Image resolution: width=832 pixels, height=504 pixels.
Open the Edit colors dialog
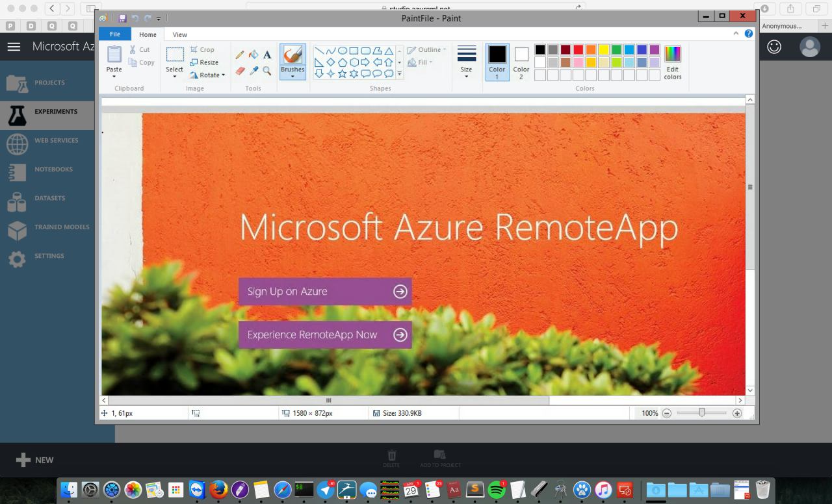point(673,62)
